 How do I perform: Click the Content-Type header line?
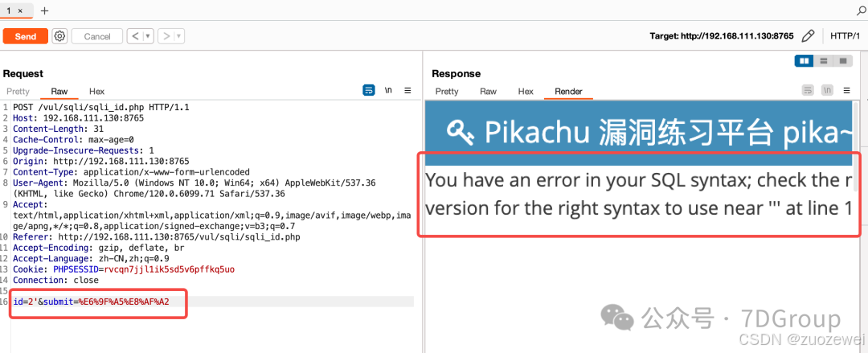click(131, 172)
